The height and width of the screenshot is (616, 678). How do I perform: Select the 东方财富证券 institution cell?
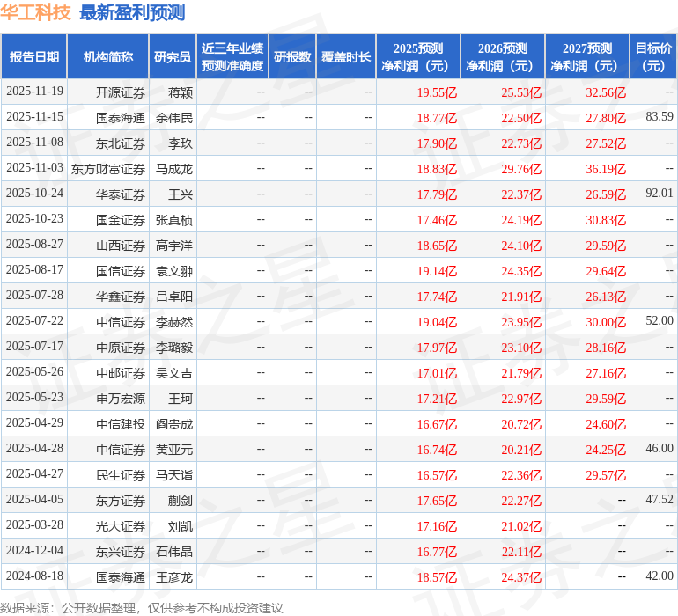108,168
